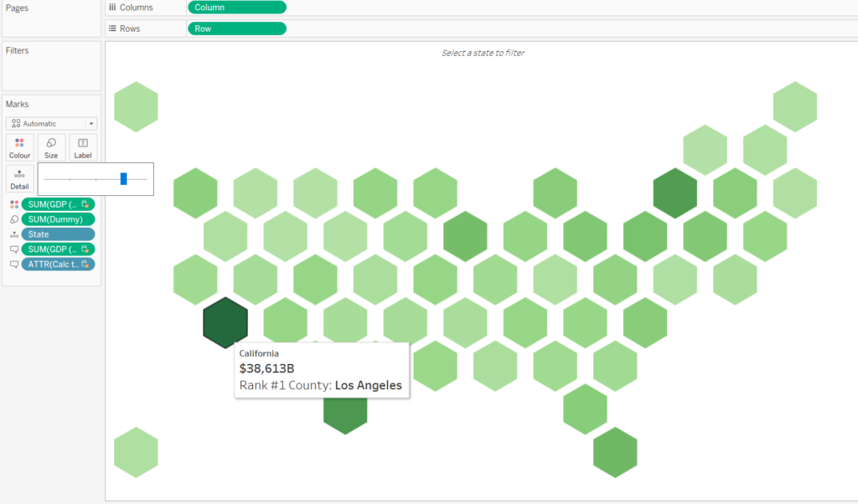
Task: Click the lone hexagon at bottom-left of map
Action: click(x=137, y=453)
